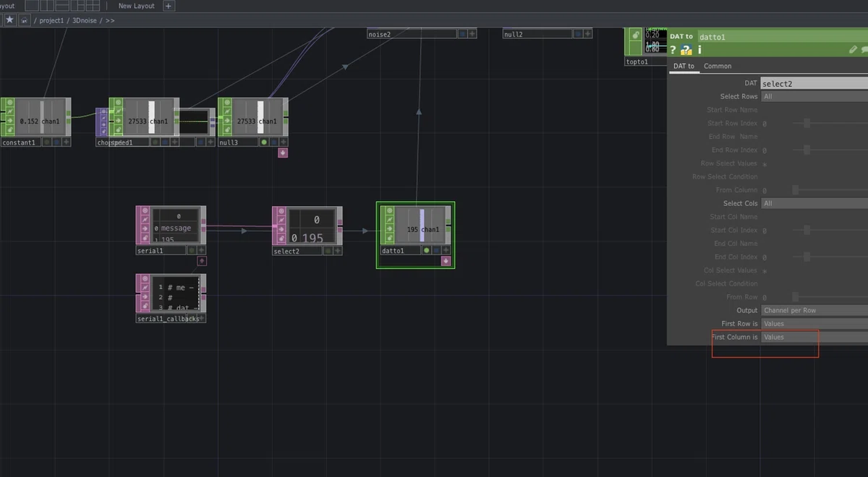Click the green dot flag on null3
This screenshot has width=868, height=477.
(x=264, y=142)
